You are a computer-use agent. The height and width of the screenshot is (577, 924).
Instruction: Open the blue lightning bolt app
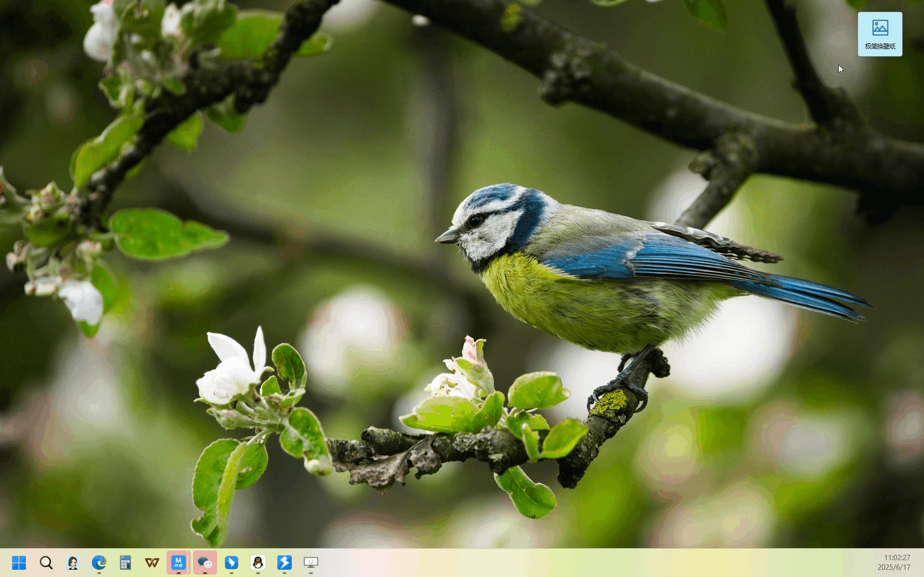click(285, 562)
